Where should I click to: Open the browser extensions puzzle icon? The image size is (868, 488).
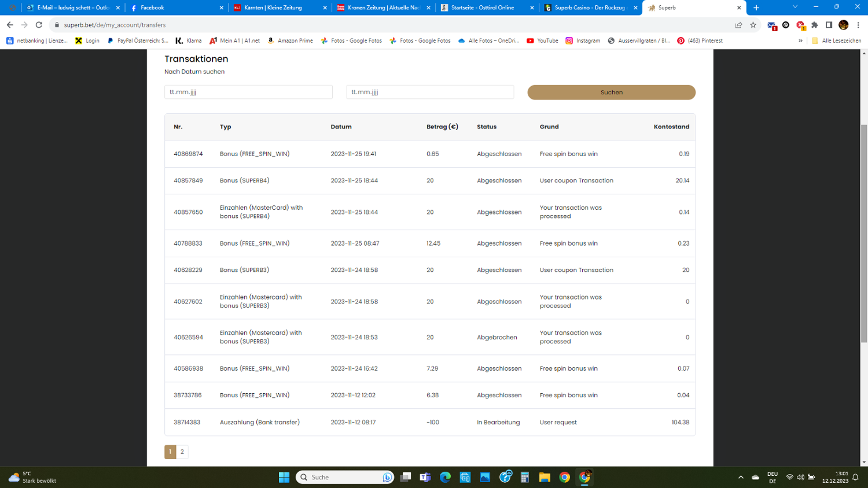(815, 25)
